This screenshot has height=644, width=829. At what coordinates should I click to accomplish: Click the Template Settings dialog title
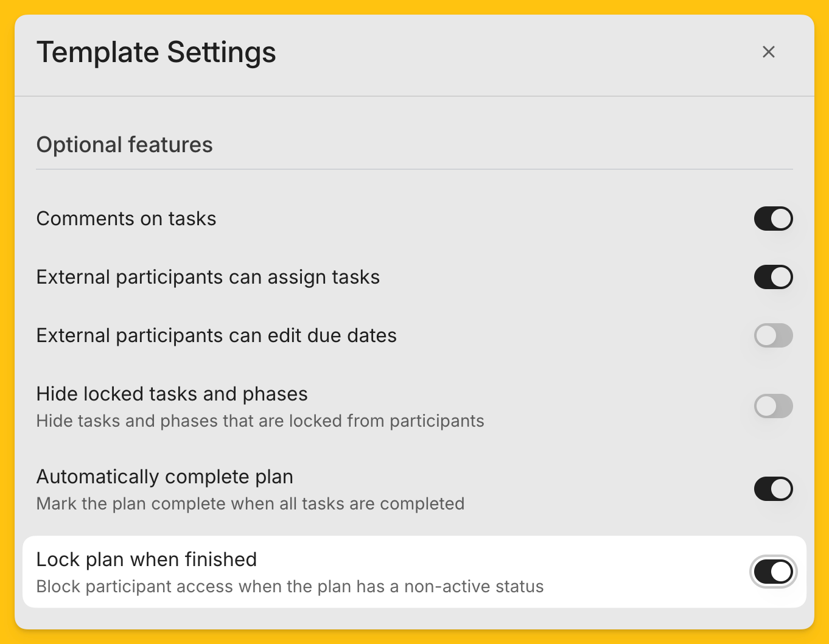(156, 52)
